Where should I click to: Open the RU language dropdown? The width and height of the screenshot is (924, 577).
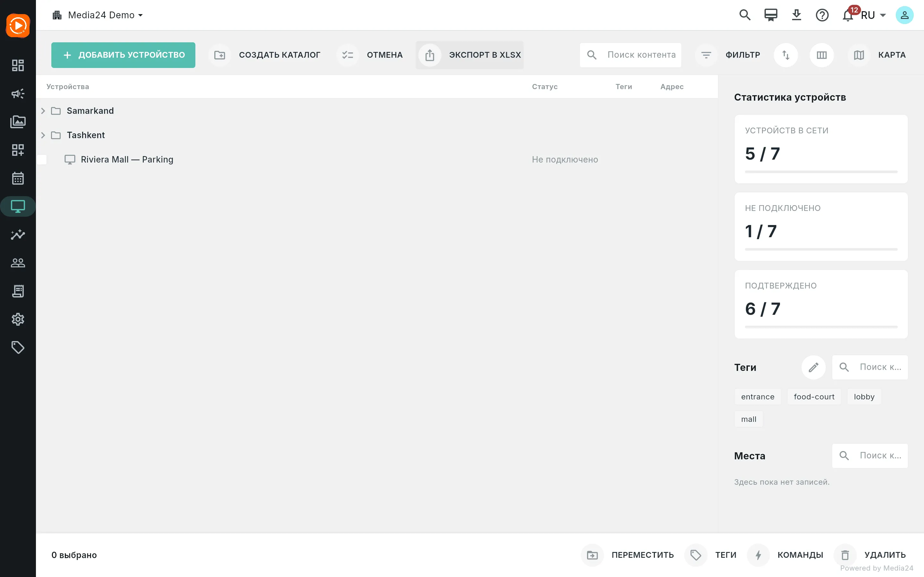(x=873, y=15)
